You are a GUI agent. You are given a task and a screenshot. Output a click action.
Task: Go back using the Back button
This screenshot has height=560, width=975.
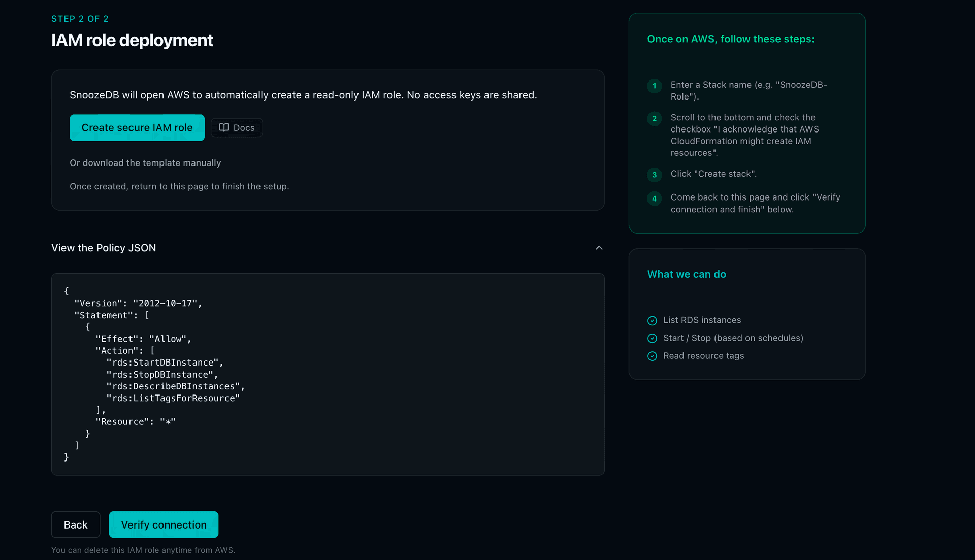coord(75,524)
